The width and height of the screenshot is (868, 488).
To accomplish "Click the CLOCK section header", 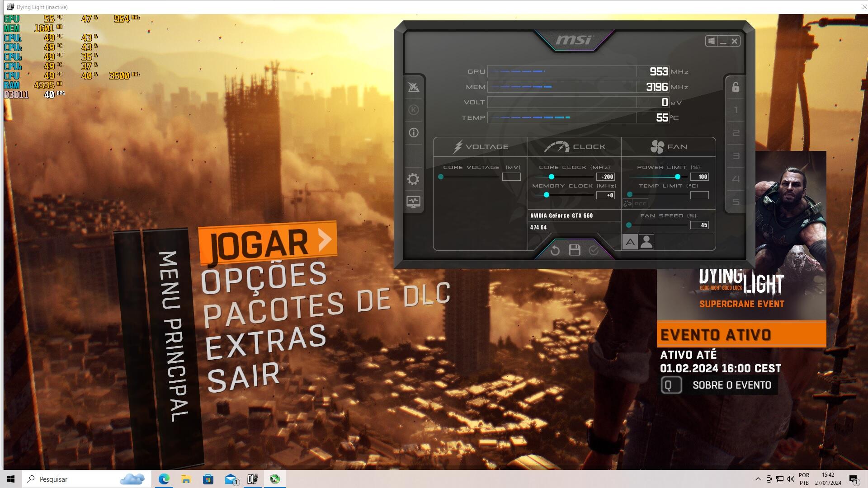I will (575, 147).
